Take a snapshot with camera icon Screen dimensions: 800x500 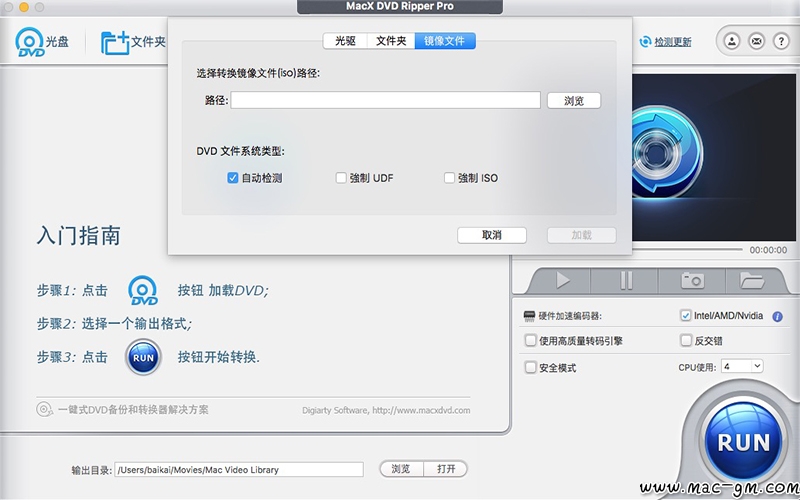pos(692,280)
